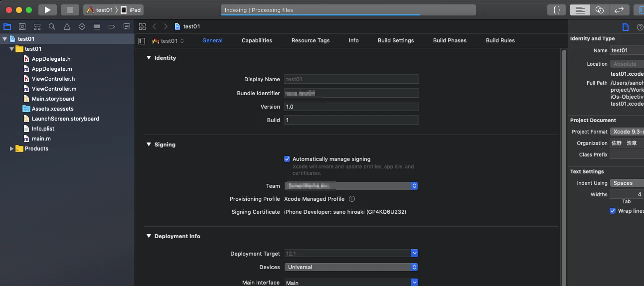Open the Indent Using Spaces dropdown
This screenshot has width=644, height=286.
pos(627,183)
